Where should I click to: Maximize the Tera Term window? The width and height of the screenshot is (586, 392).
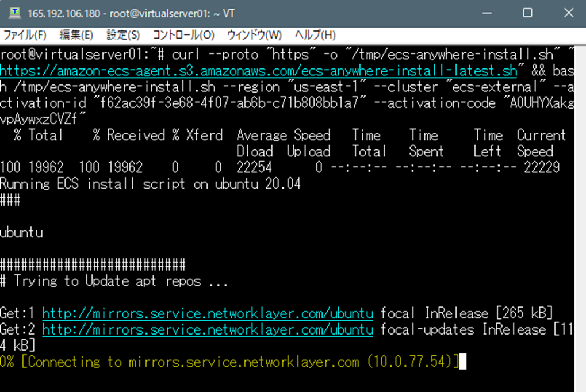(x=527, y=13)
